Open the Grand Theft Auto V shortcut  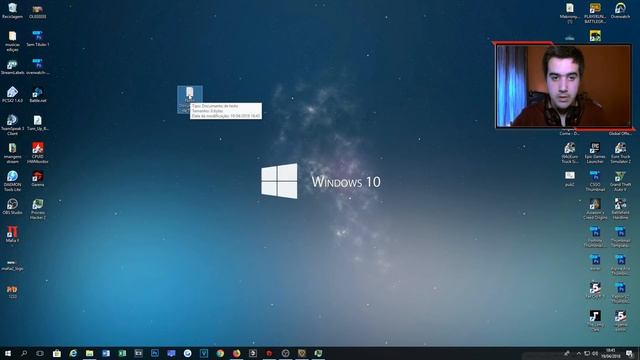(x=620, y=181)
